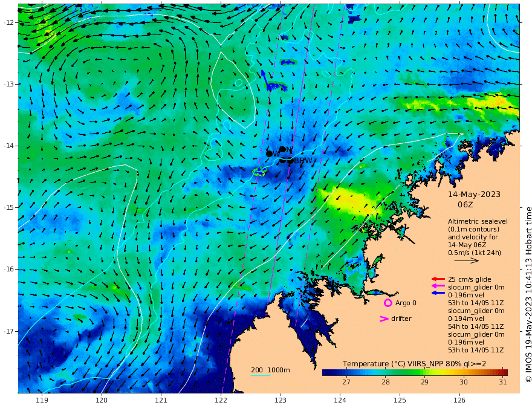Click the black 0.5m/s velocity scale arrow
Image resolution: width=532 pixels, height=411 pixels.
click(467, 261)
